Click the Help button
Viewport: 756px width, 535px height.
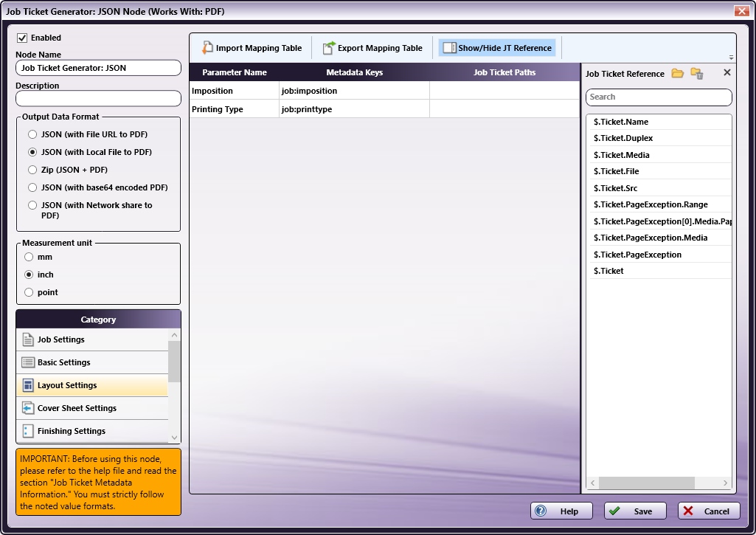tap(562, 511)
